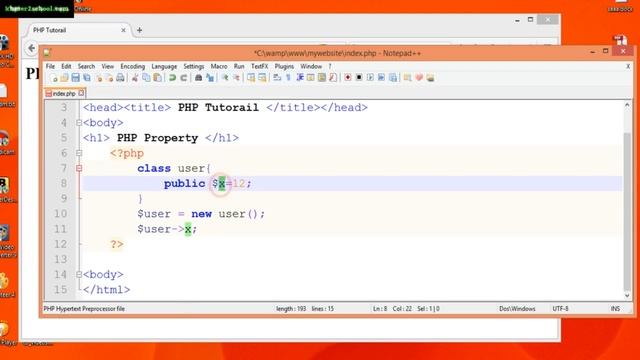Image resolution: width=640 pixels, height=360 pixels.
Task: Click the Copy toolbar icon
Action: (x=146, y=78)
